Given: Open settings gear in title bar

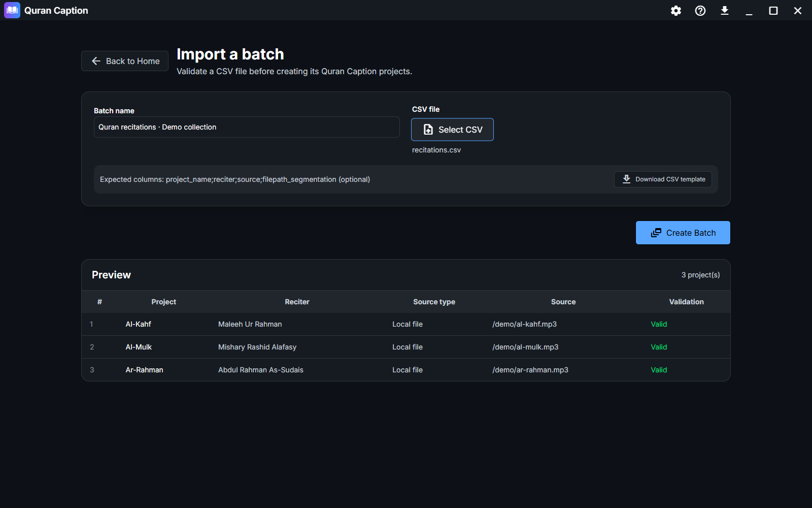Looking at the screenshot, I should point(676,11).
